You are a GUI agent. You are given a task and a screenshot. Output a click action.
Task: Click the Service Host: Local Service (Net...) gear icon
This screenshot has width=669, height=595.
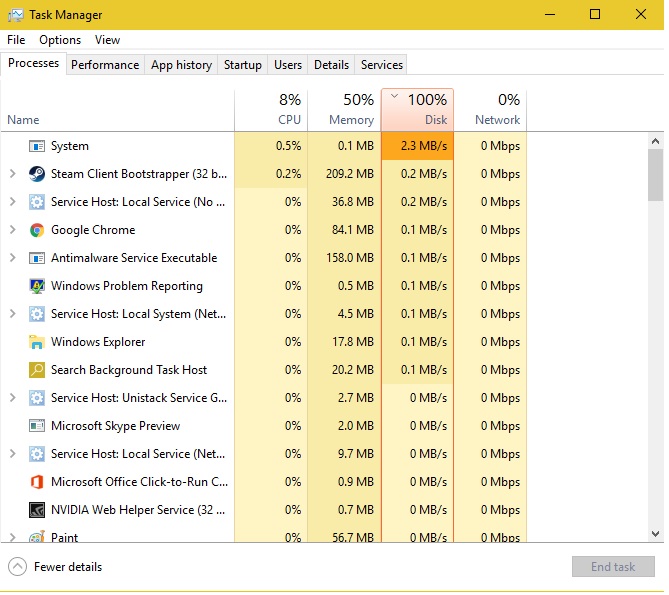click(x=37, y=454)
